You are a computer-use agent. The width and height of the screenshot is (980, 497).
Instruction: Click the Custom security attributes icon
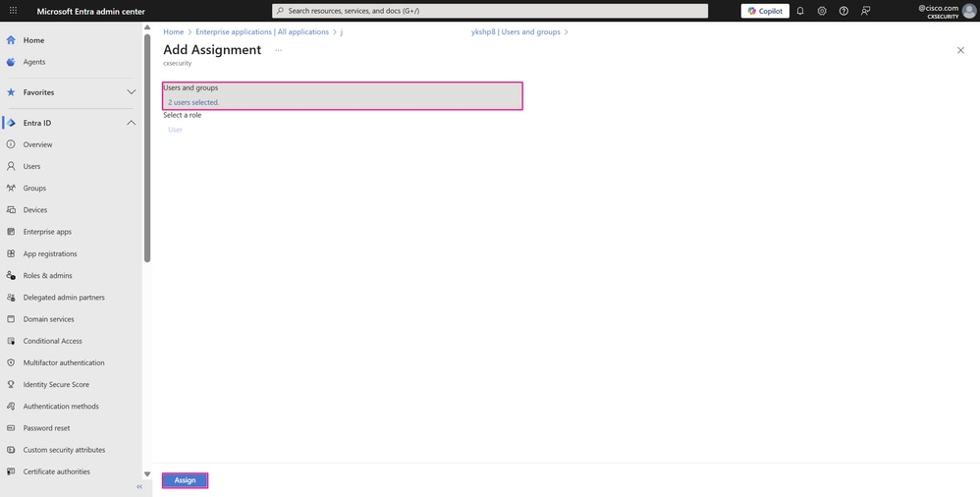(x=11, y=450)
